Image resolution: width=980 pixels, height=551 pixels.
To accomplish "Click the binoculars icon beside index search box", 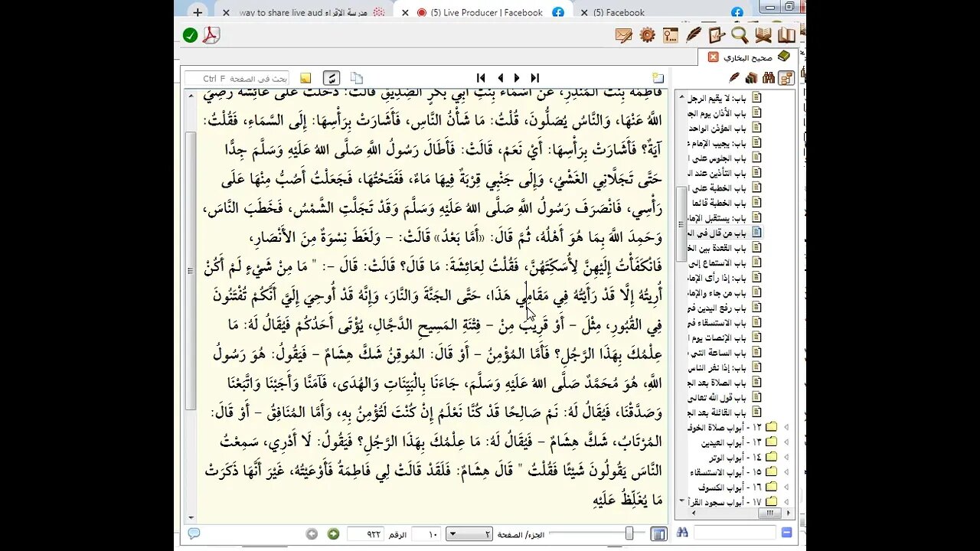I will 682,533.
